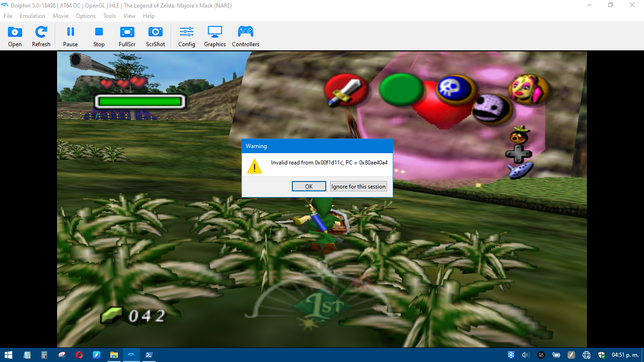
Task: Open Calculator from the taskbar
Action: click(44, 355)
